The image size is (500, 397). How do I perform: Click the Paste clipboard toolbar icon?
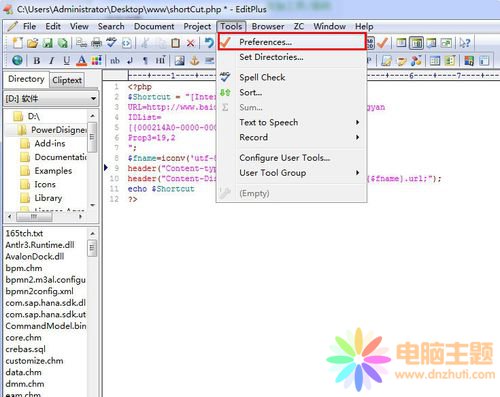pyautogui.click(x=175, y=43)
